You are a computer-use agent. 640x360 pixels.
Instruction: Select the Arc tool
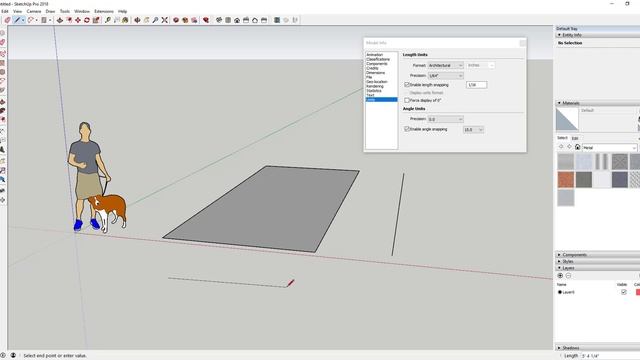pos(30,20)
